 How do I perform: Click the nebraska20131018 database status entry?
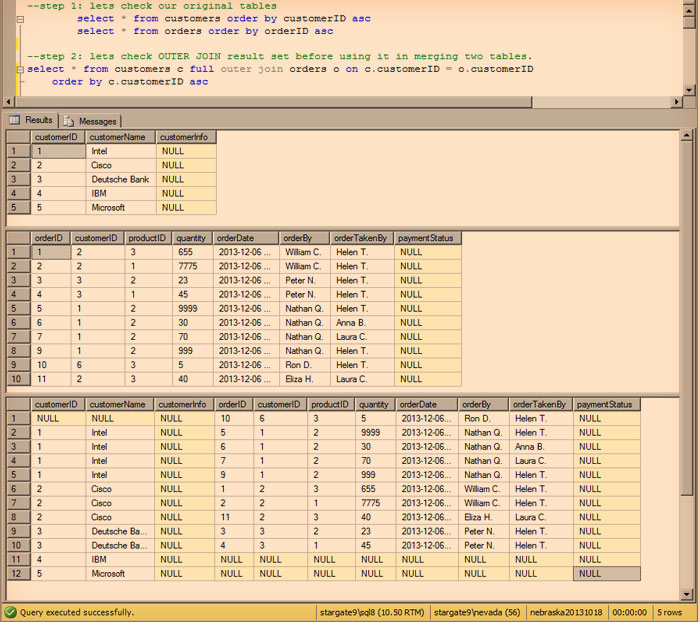point(566,612)
